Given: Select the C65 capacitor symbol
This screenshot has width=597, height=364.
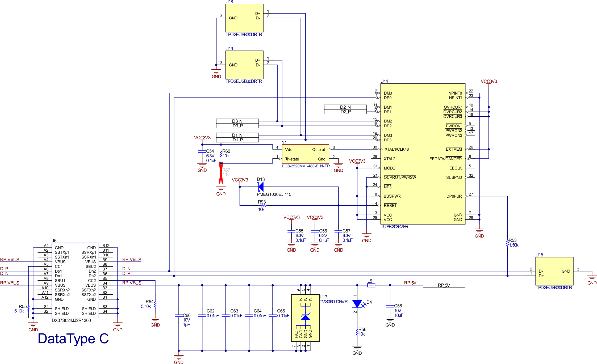Looking at the screenshot, I should (273, 316).
